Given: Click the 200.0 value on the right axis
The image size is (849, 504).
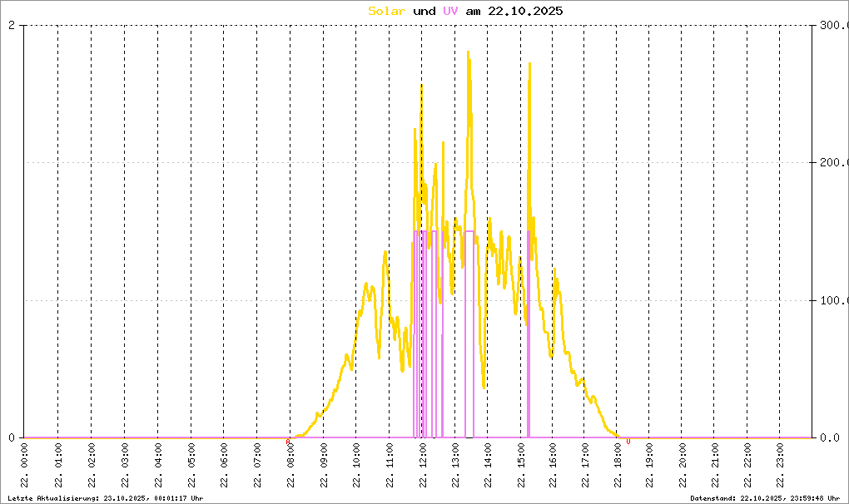Looking at the screenshot, I should (832, 163).
